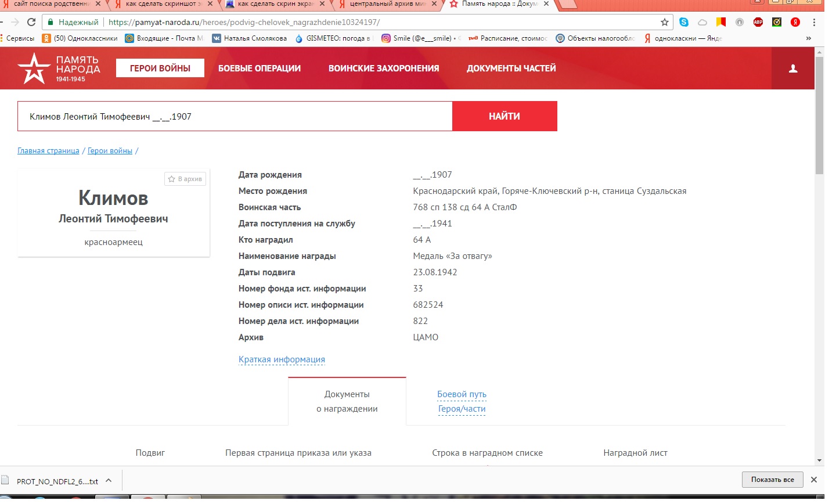The width and height of the screenshot is (836, 504).
Task: Click the Память народа star logo
Action: 34,69
